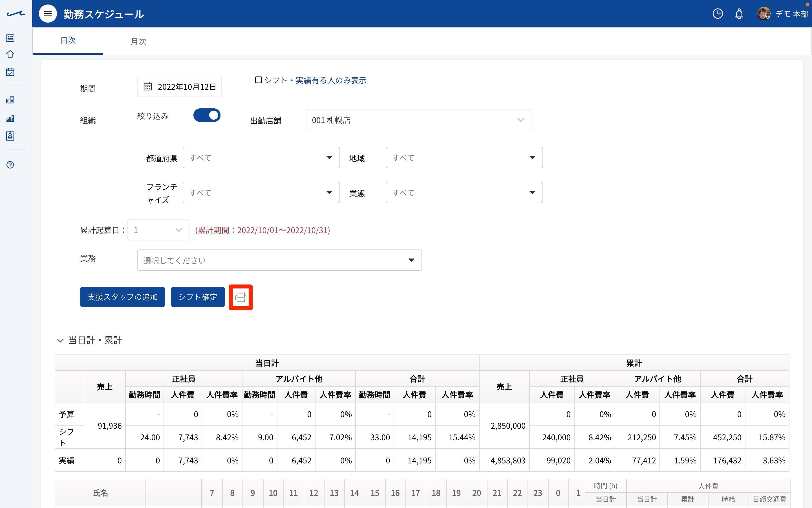Open the list document sidebar icon

point(10,38)
